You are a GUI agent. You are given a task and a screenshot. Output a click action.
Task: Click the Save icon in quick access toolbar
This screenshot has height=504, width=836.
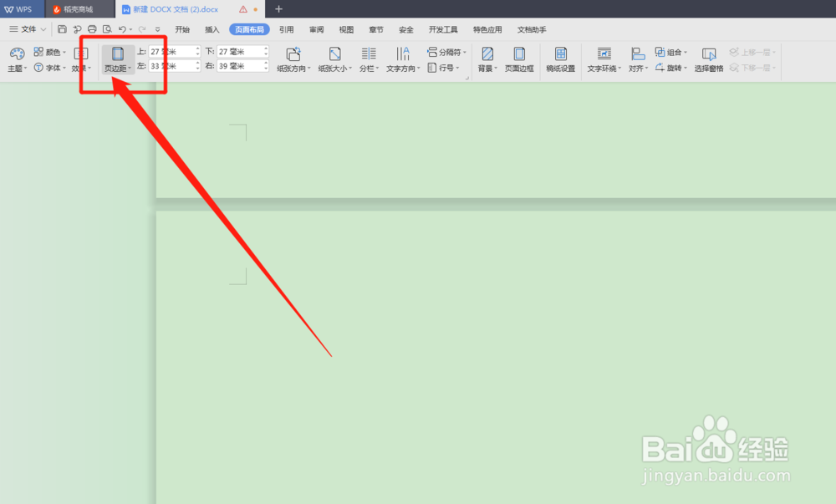(x=62, y=29)
